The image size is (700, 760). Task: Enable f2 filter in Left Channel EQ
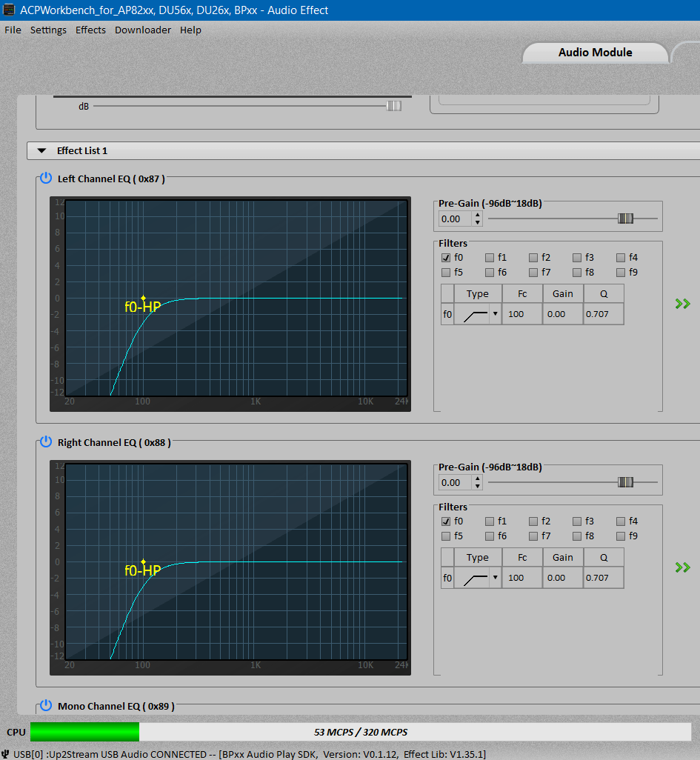pos(533,258)
